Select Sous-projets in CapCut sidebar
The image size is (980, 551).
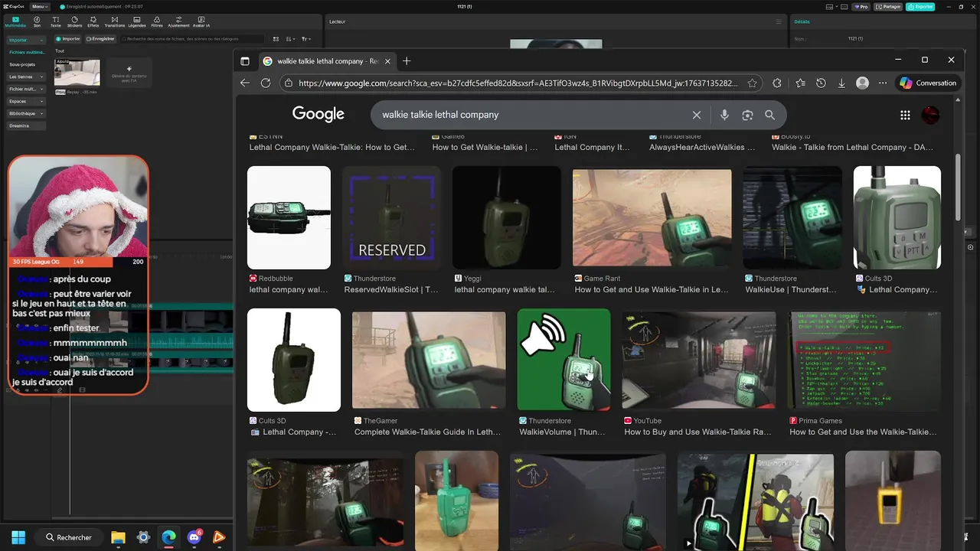pos(22,64)
